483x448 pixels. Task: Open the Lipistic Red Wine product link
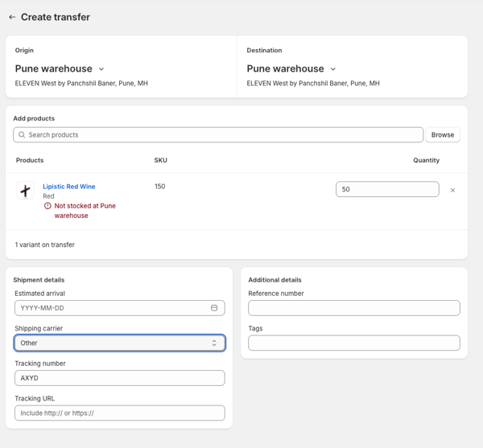[x=69, y=187]
